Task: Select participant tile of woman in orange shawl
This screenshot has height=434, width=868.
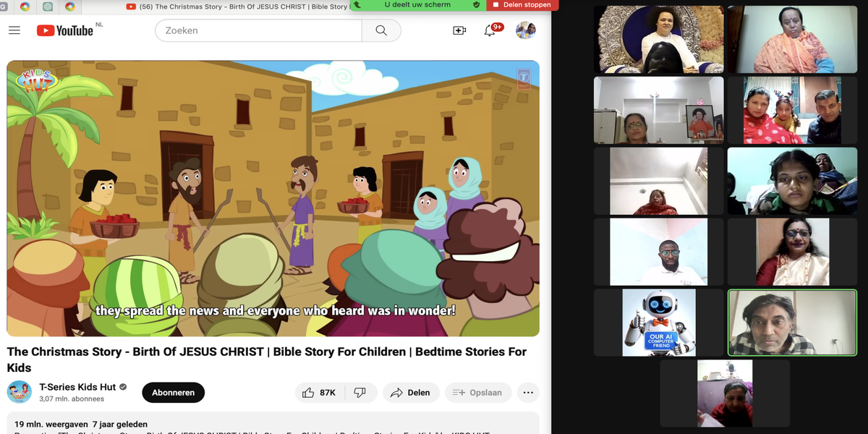Action: pos(792,39)
